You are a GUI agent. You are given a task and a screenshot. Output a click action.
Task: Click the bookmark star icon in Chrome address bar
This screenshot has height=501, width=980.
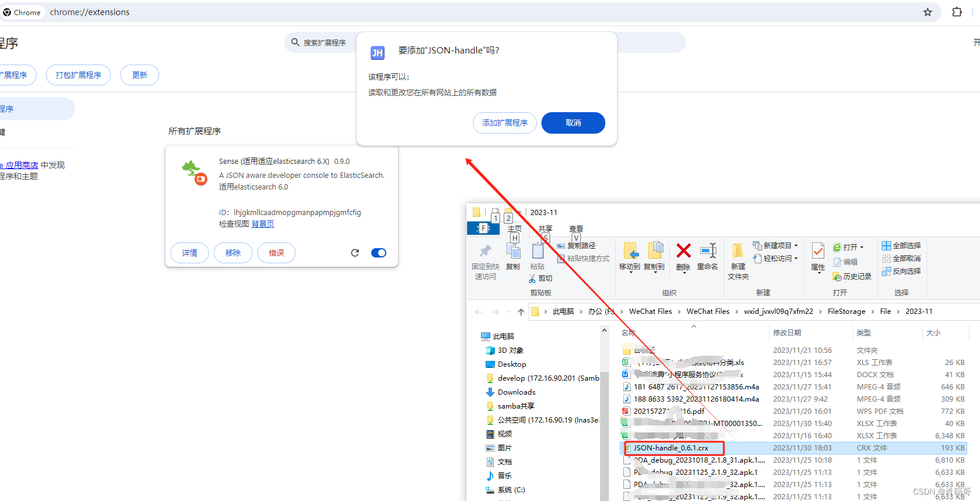(928, 12)
